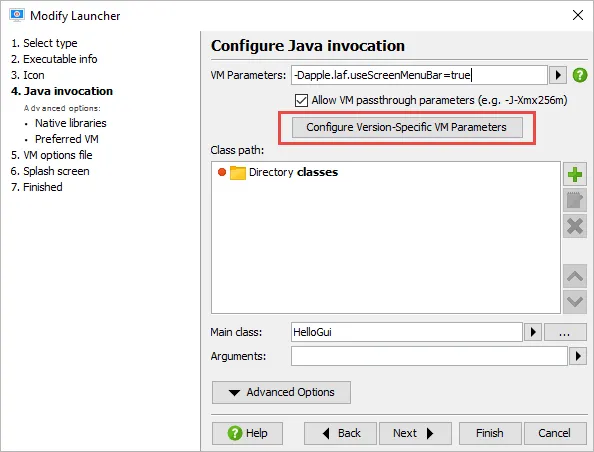Open Native libraries advanced option
The width and height of the screenshot is (594, 452).
coord(70,123)
